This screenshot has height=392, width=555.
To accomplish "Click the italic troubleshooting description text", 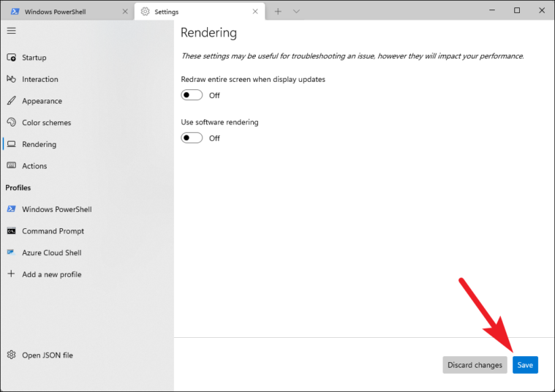I will pyautogui.click(x=352, y=56).
